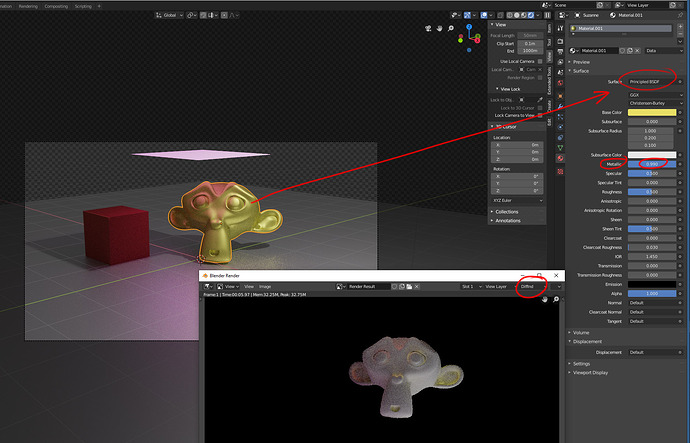Viewport: 690px width, 443px height.
Task: Click the Specular value slider
Action: click(x=652, y=173)
